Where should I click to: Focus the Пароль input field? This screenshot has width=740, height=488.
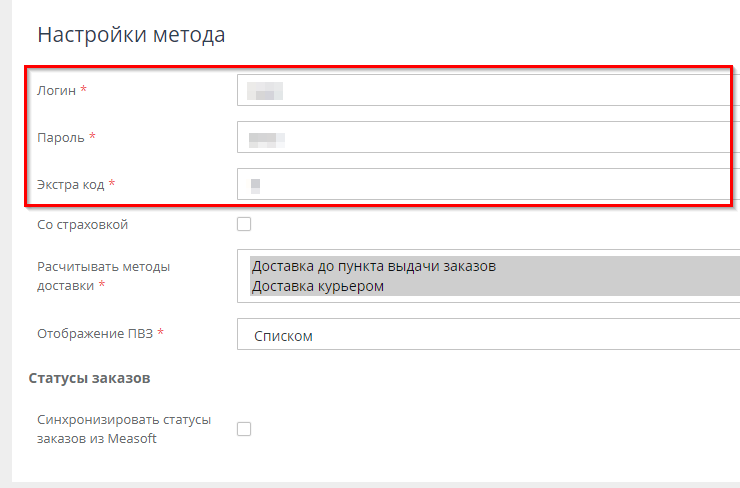[x=480, y=137]
